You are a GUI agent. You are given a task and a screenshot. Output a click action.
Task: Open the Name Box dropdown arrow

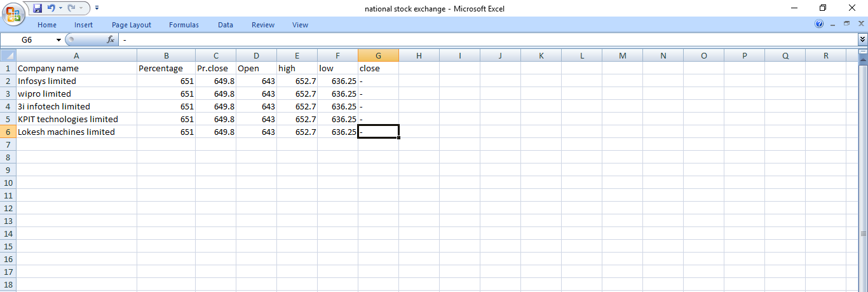(x=59, y=39)
